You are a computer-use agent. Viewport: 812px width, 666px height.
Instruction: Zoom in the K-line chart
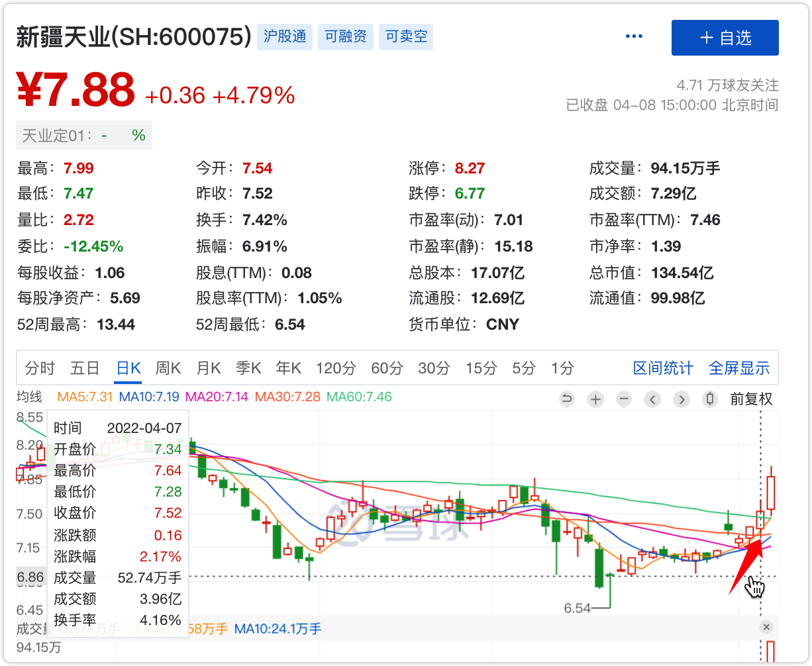(595, 399)
